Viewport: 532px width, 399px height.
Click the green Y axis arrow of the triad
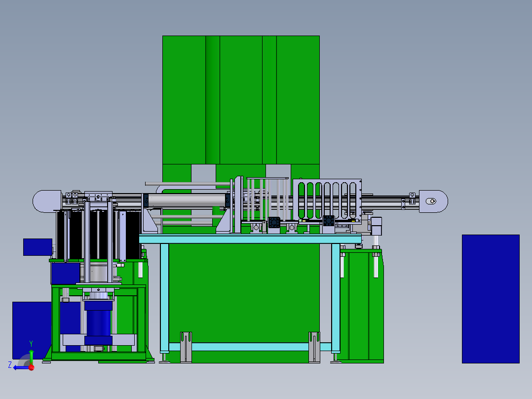click(31, 357)
